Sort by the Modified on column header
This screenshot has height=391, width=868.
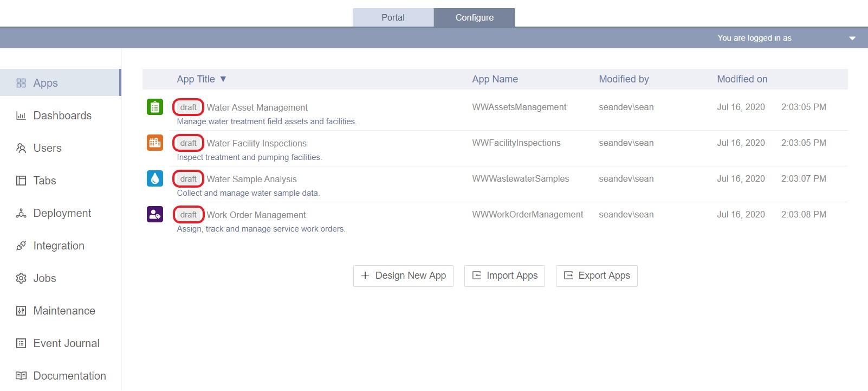point(742,79)
